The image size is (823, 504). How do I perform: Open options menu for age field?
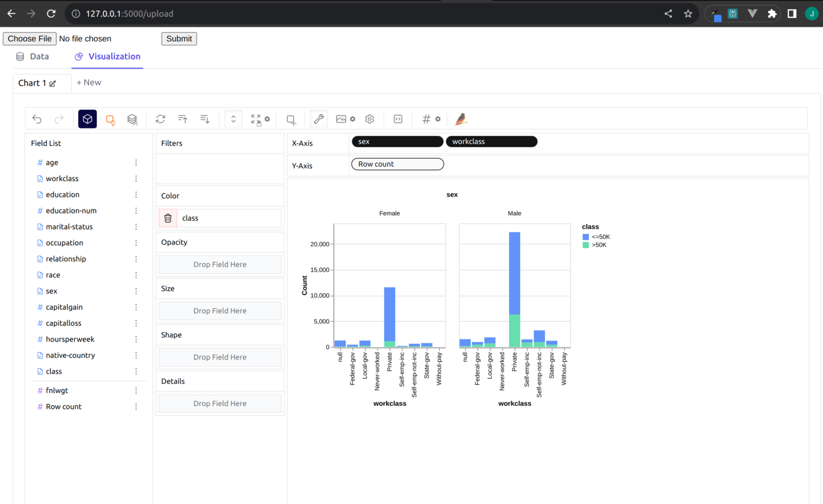[136, 162]
